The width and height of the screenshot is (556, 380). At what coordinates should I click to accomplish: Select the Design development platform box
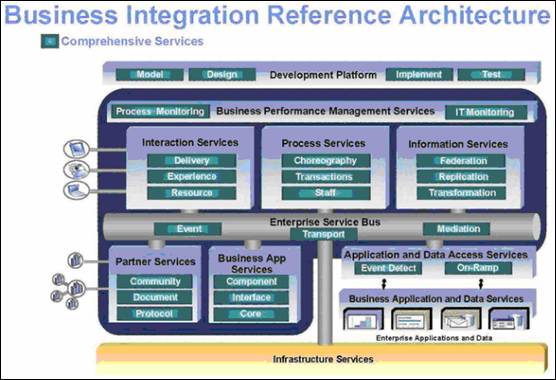pyautogui.click(x=222, y=74)
